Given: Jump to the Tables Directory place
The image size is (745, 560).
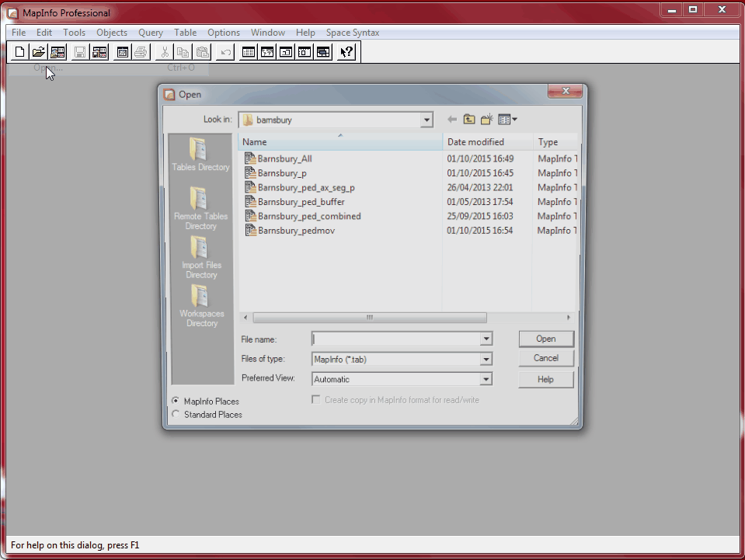Looking at the screenshot, I should coord(200,155).
